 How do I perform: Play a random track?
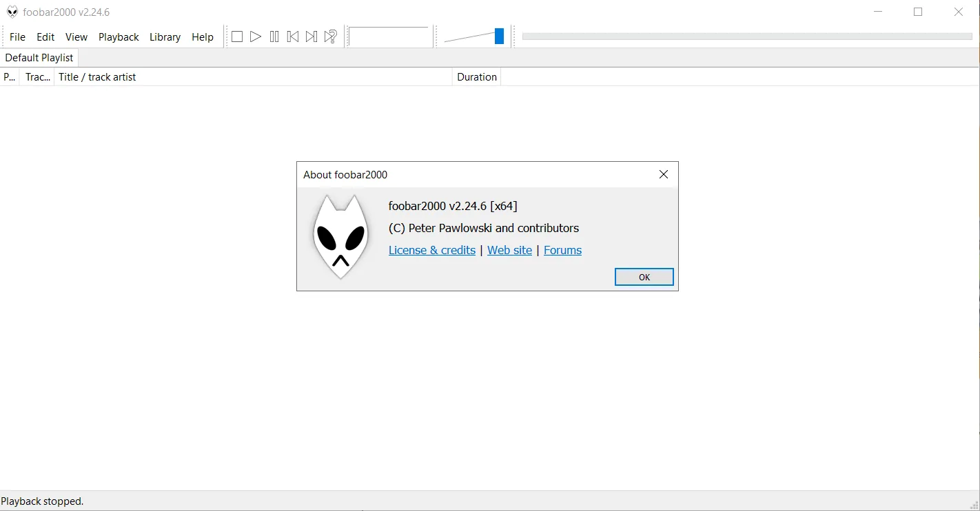pyautogui.click(x=331, y=36)
